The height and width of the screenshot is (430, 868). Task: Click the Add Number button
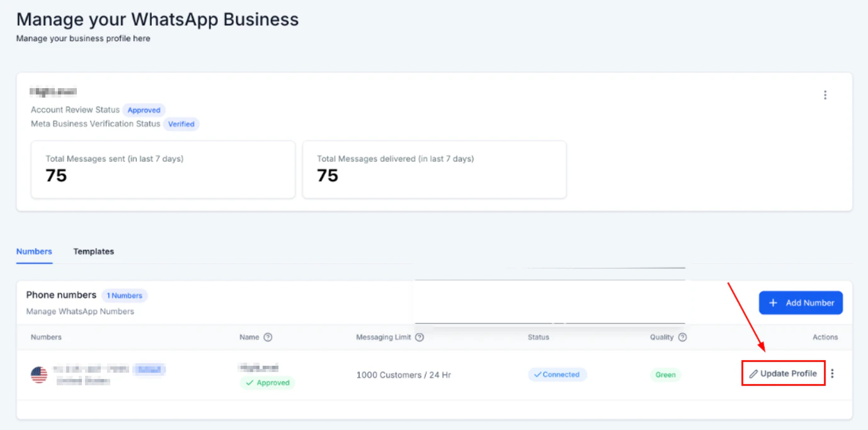tap(801, 302)
